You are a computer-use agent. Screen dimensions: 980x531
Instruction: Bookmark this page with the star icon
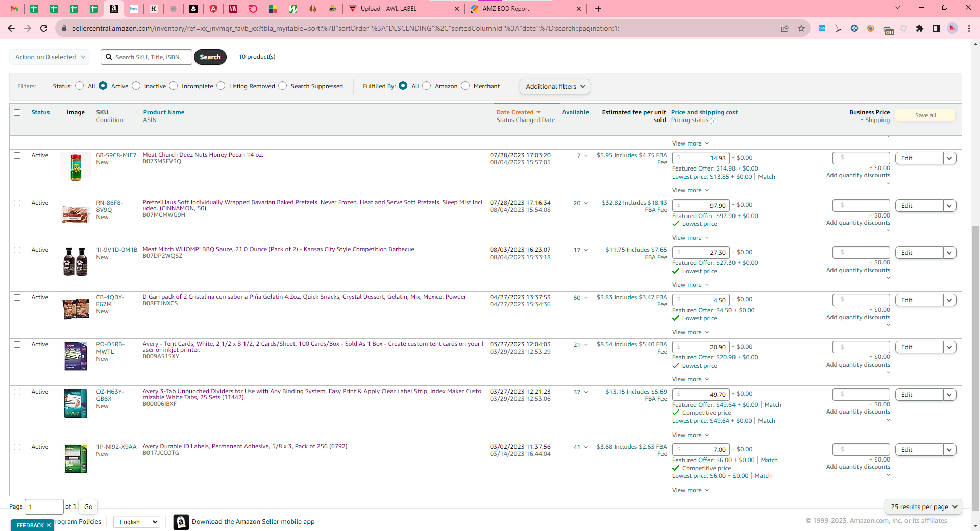pyautogui.click(x=801, y=28)
